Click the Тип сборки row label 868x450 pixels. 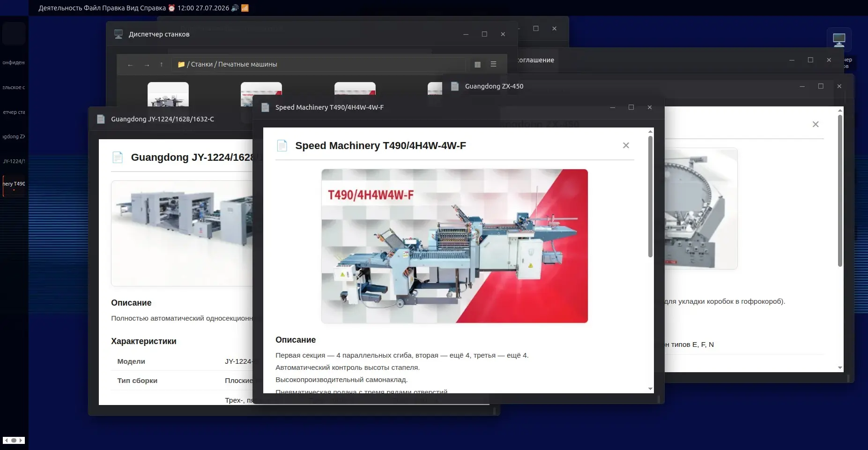tap(137, 381)
